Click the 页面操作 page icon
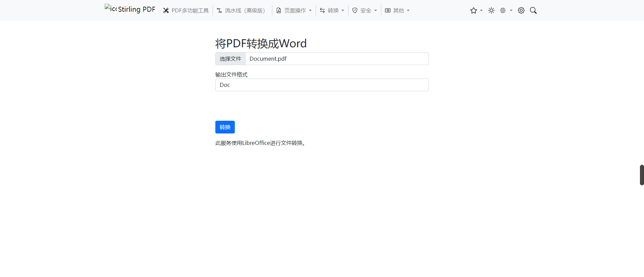The height and width of the screenshot is (277, 644). tap(279, 11)
